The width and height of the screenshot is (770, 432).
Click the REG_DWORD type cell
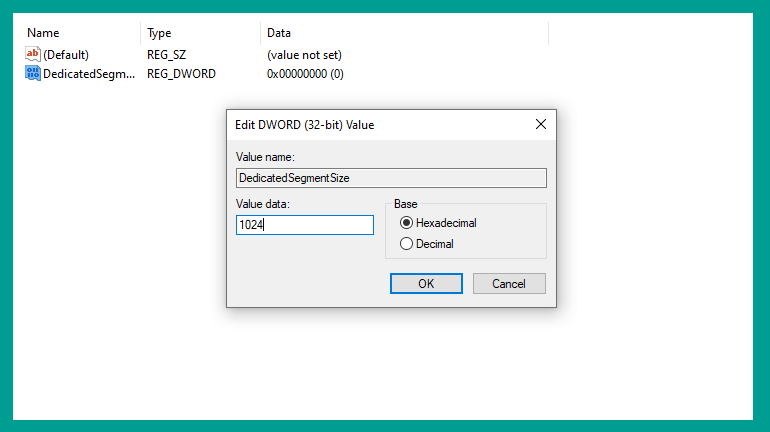(181, 74)
